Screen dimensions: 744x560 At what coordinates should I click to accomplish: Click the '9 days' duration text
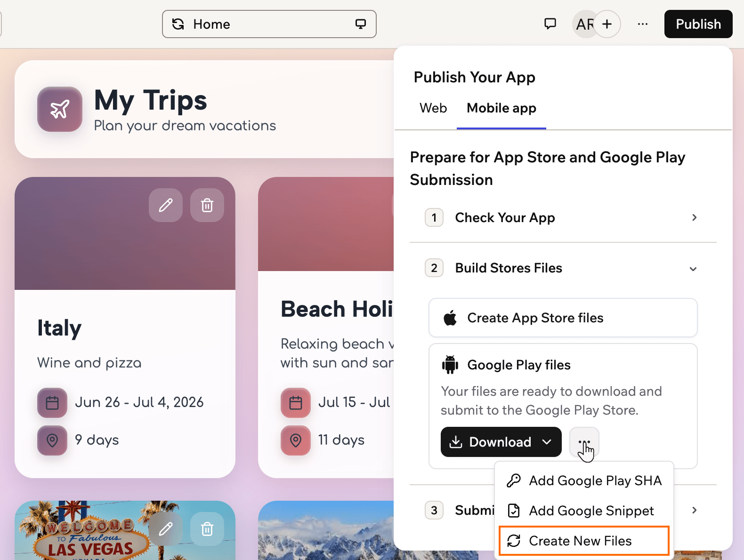97,440
